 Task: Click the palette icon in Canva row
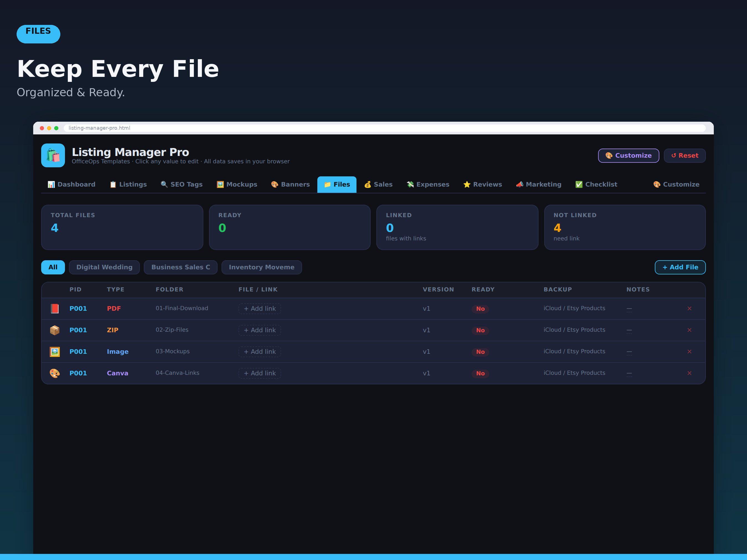coord(55,373)
